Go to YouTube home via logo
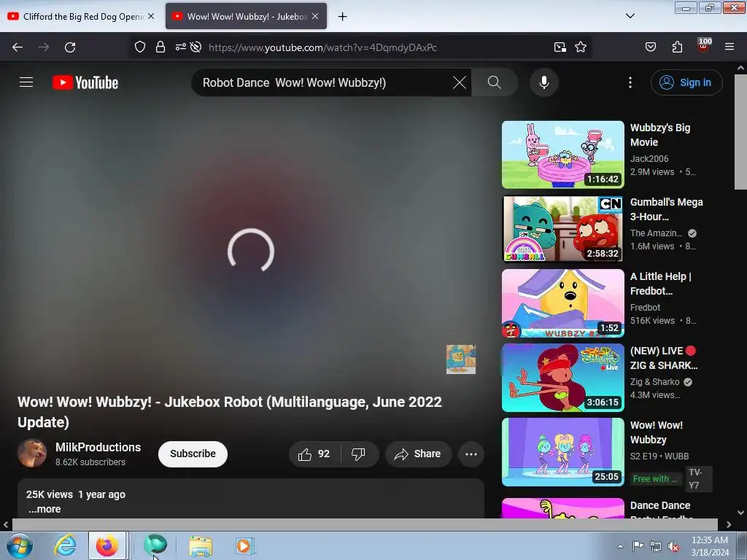 coord(85,82)
